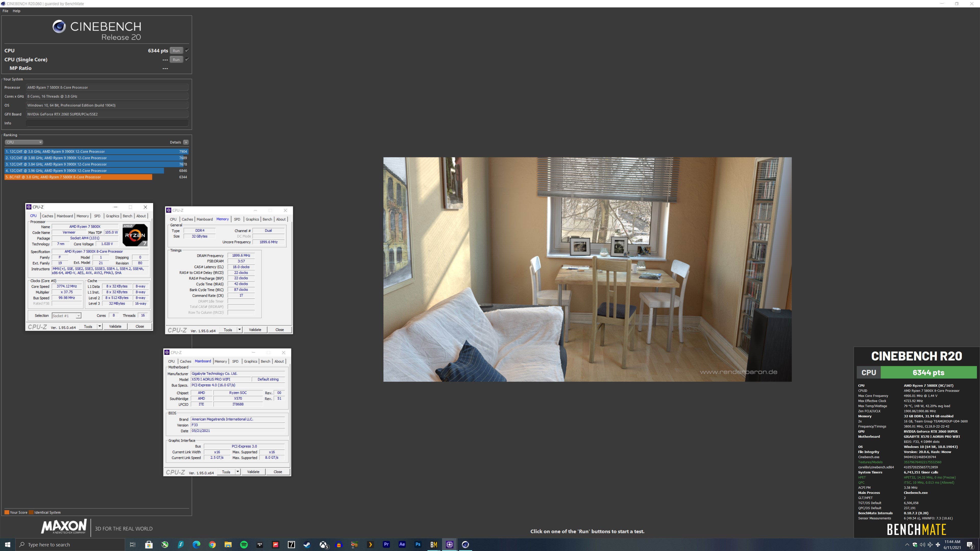Show hidden system tray icons
Image resolution: width=980 pixels, height=551 pixels.
pyautogui.click(x=907, y=545)
